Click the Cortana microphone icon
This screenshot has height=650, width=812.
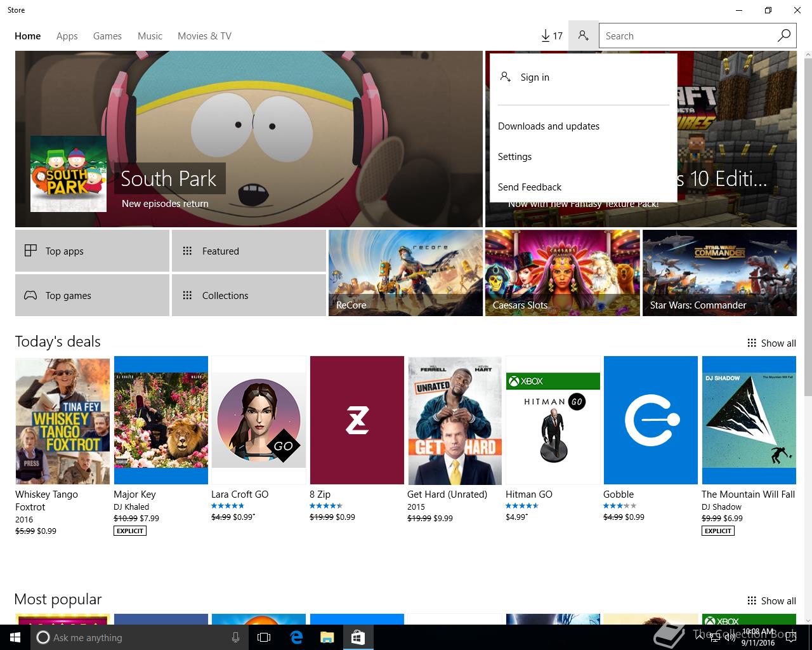pos(235,637)
